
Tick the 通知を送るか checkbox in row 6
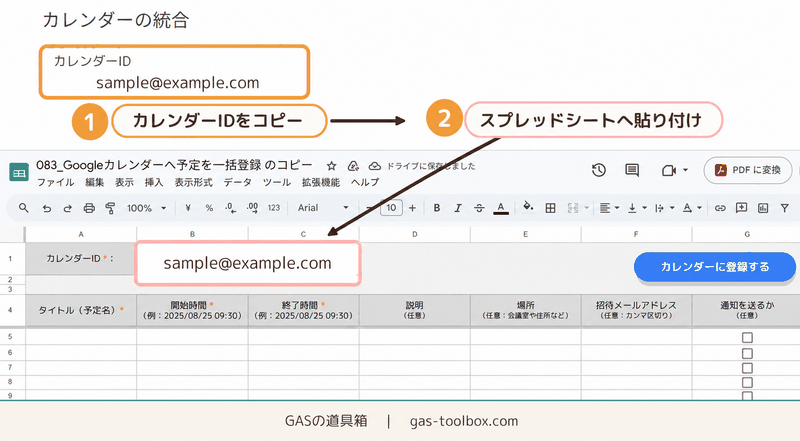[x=747, y=353]
